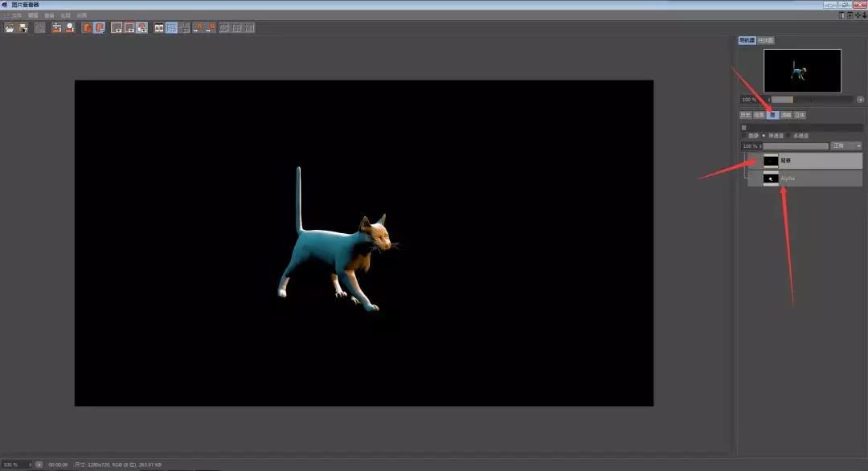The width and height of the screenshot is (868, 471).
Task: Switch to the 历史 (History) tab
Action: click(745, 115)
